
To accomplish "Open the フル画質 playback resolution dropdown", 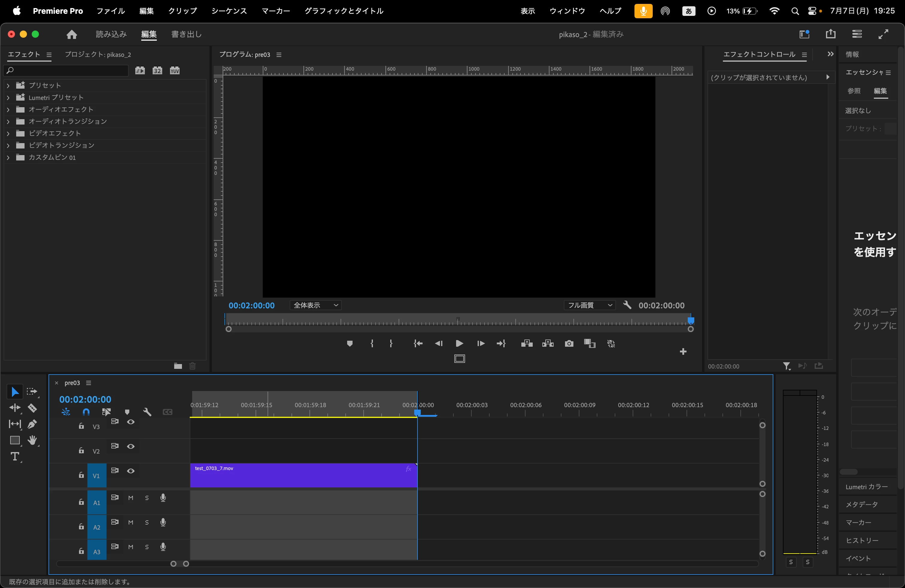I will point(589,305).
